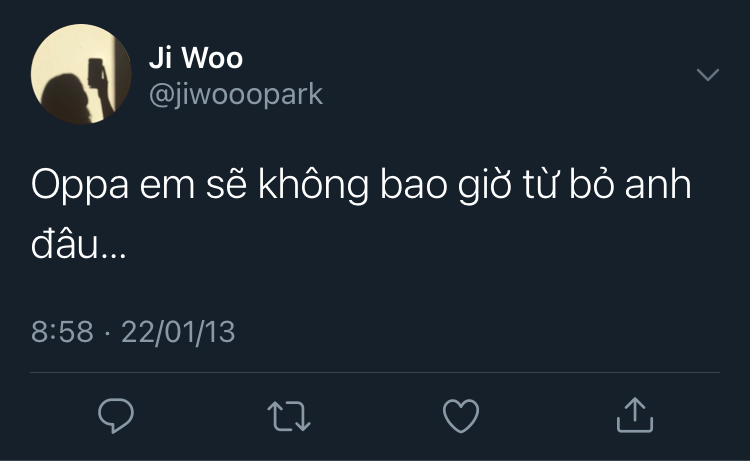
Task: Open Ji Woo's profile picture
Action: tap(81, 74)
